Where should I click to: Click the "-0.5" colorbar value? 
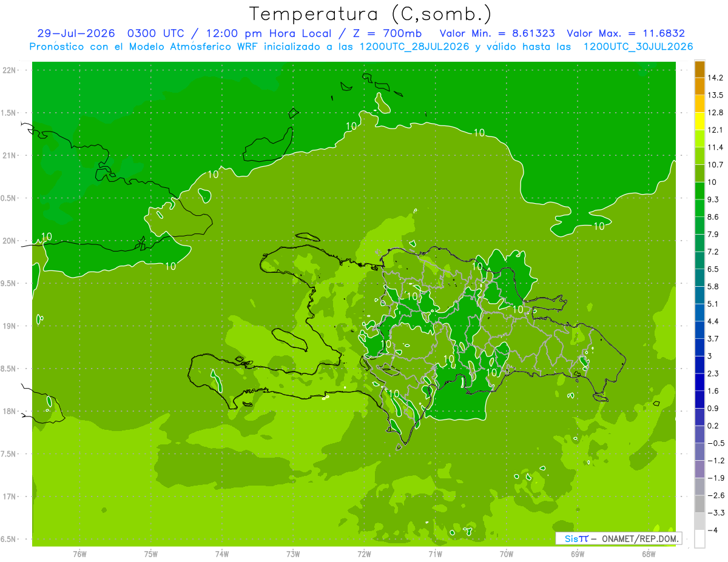716,443
